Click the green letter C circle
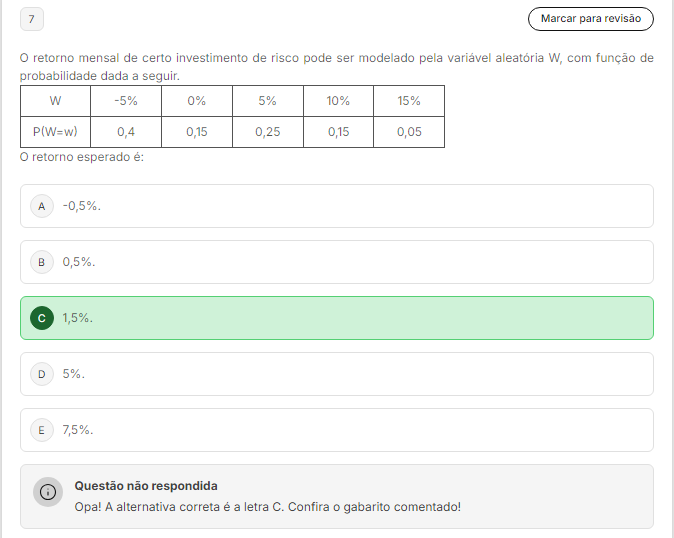Viewport: 674px width, 538px height. click(41, 318)
